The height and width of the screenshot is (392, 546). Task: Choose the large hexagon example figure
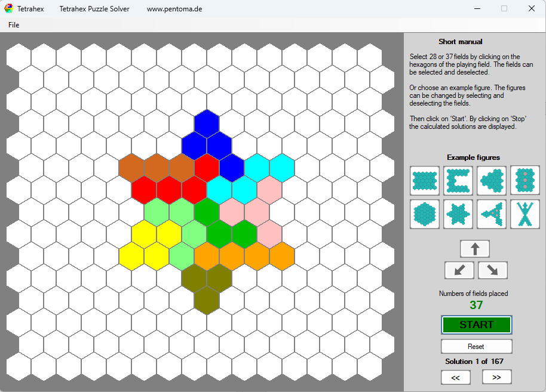425,214
